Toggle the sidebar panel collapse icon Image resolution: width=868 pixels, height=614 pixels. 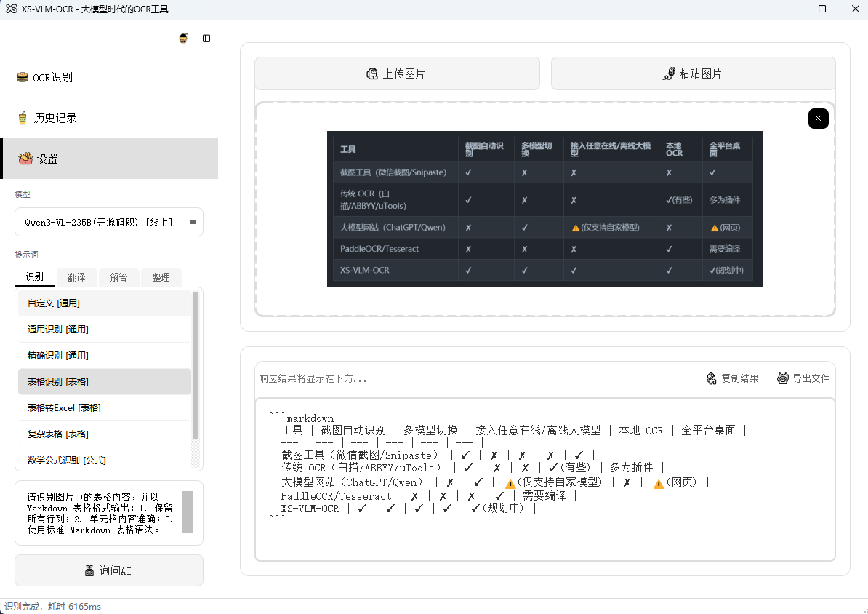206,39
